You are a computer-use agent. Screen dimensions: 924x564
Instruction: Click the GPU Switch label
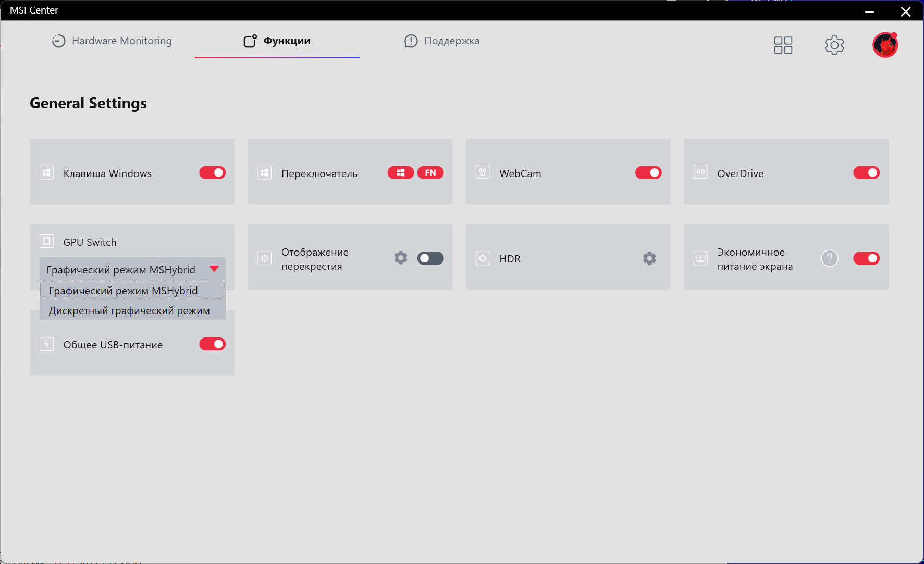click(x=90, y=242)
